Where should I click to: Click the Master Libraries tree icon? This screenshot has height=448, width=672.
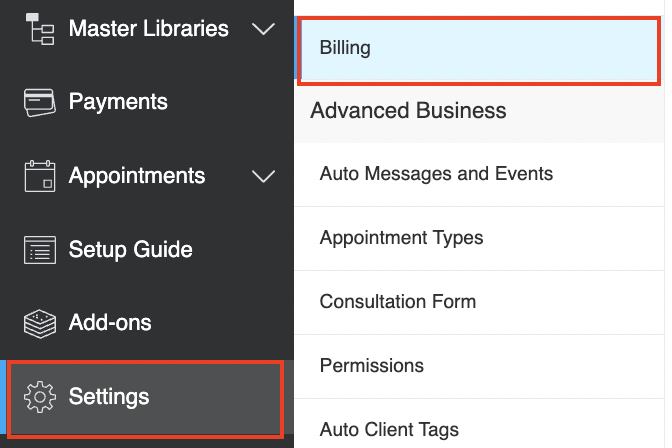[x=39, y=29]
